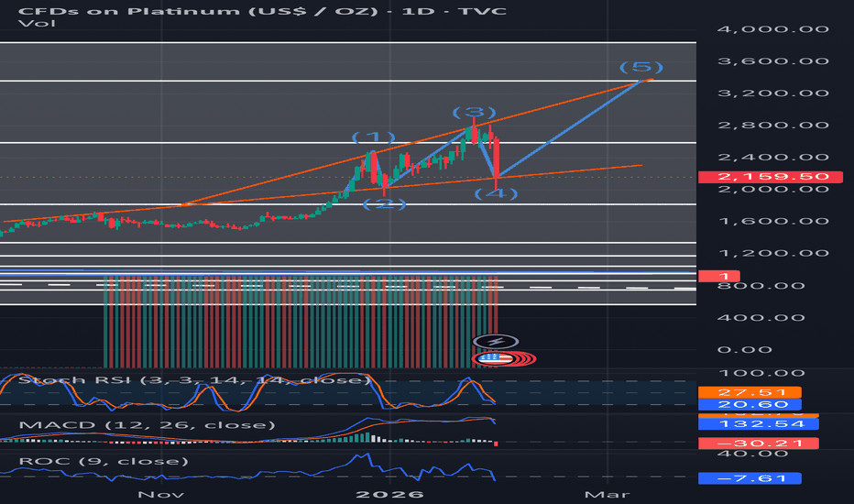
Task: Click the blue 20.60 Stoch RSI value tag
Action: [749, 404]
